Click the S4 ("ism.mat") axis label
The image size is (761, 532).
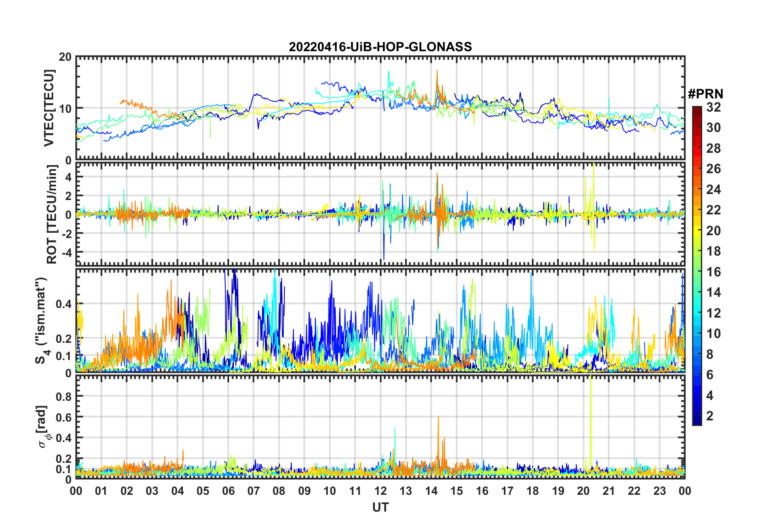(x=42, y=320)
